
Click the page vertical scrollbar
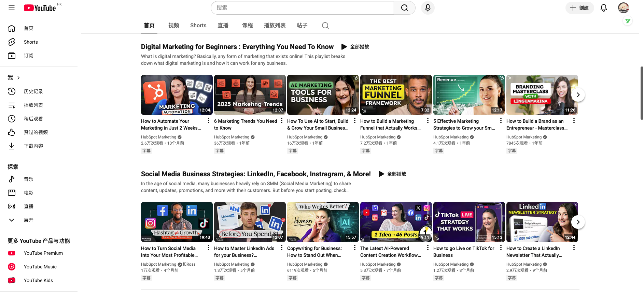pyautogui.click(x=642, y=93)
